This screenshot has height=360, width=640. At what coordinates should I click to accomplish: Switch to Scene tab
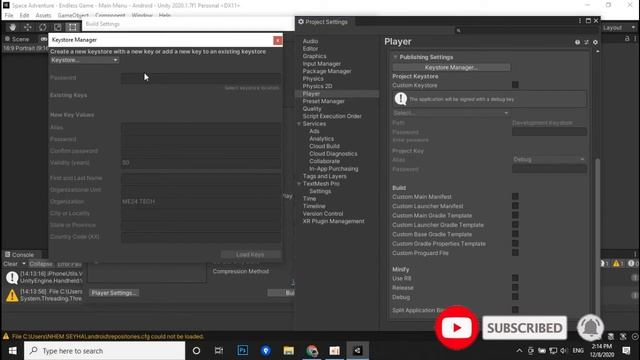click(17, 39)
